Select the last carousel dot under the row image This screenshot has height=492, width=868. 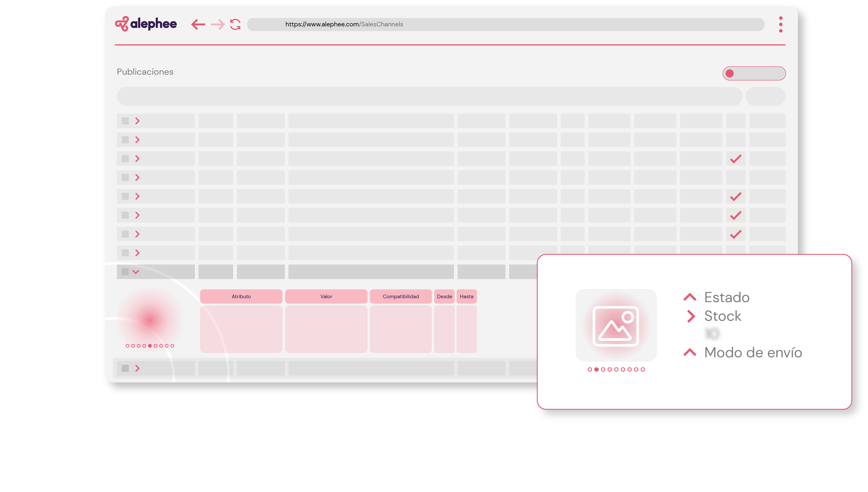coord(172,346)
